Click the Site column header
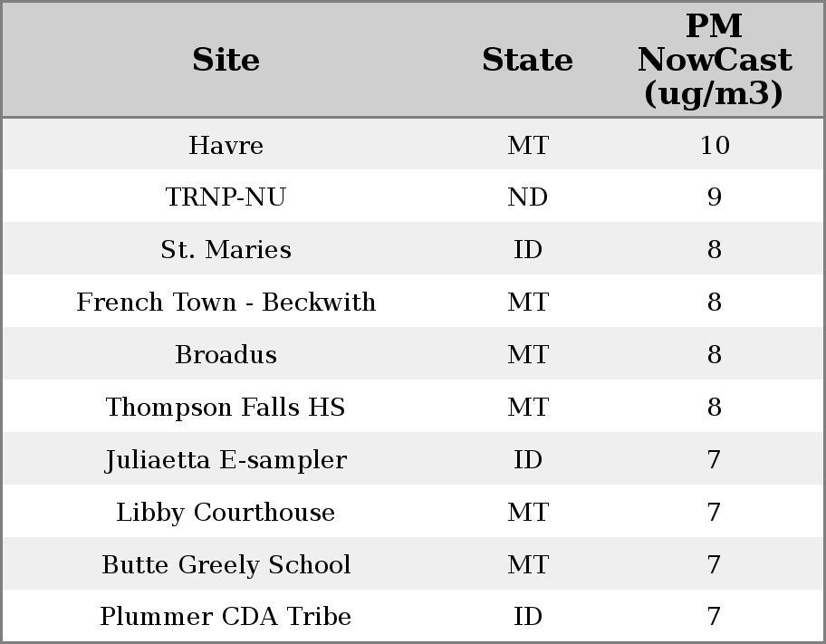The height and width of the screenshot is (644, 826). [x=226, y=60]
